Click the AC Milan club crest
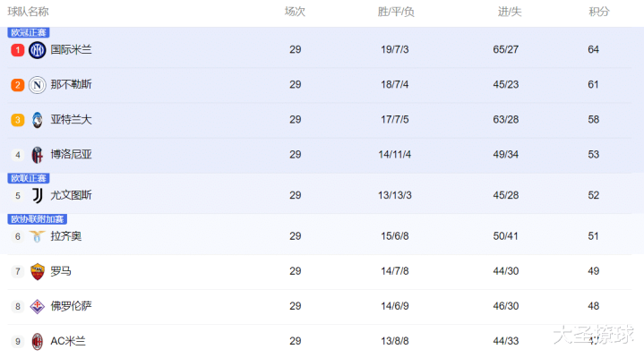644x358 pixels. (37, 341)
